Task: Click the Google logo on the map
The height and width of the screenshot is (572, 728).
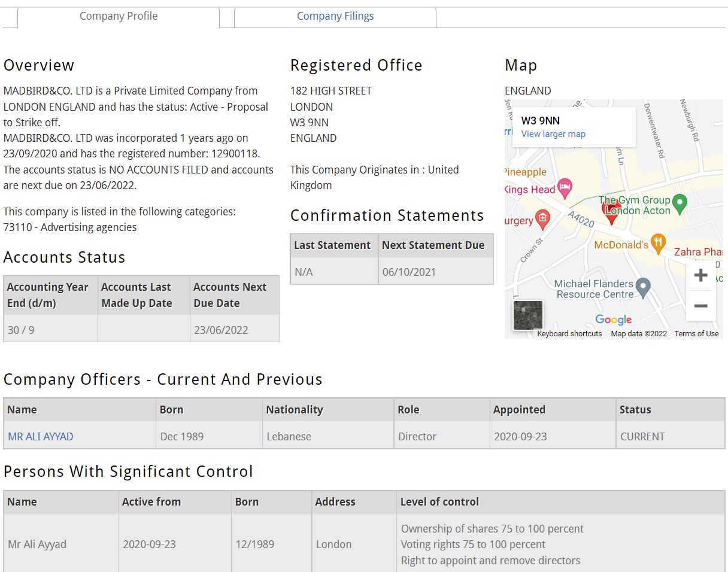Action: (x=614, y=320)
